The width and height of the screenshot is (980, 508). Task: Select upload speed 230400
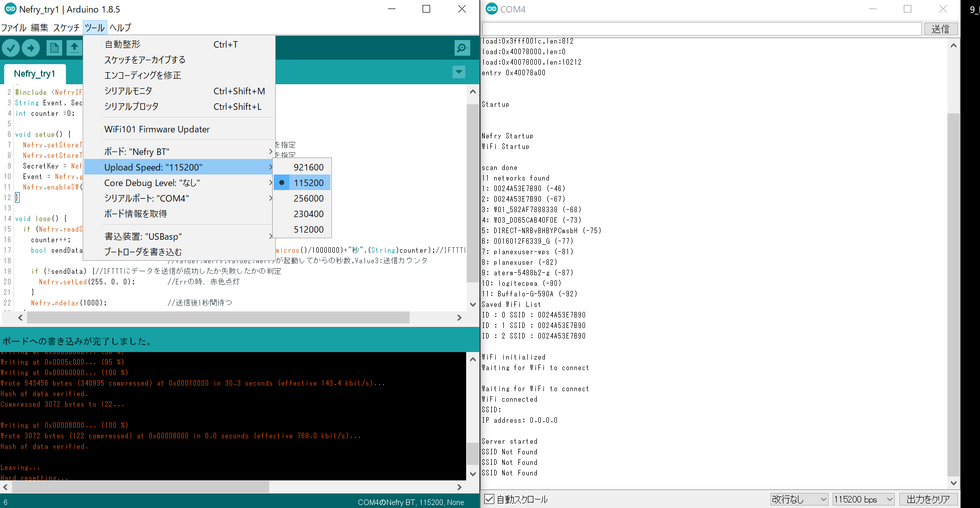pyautogui.click(x=302, y=214)
